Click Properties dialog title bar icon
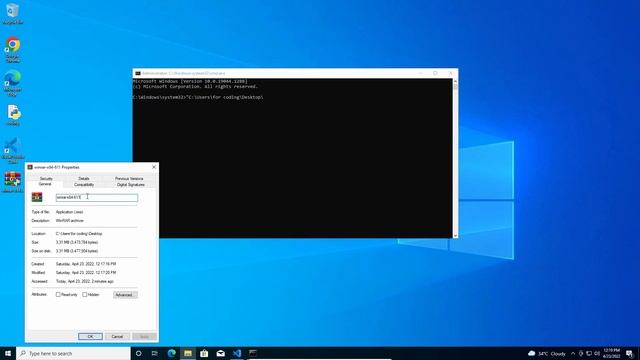Viewport: 640px width, 360px height. [x=30, y=167]
